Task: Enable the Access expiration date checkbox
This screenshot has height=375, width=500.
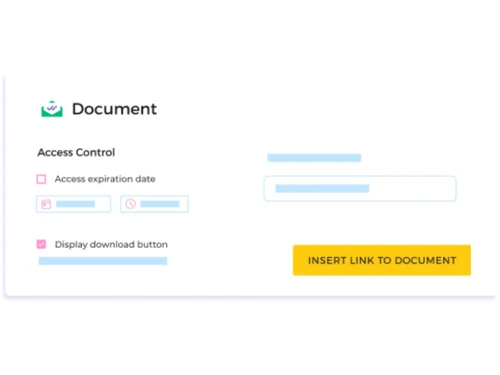Action: (x=41, y=179)
